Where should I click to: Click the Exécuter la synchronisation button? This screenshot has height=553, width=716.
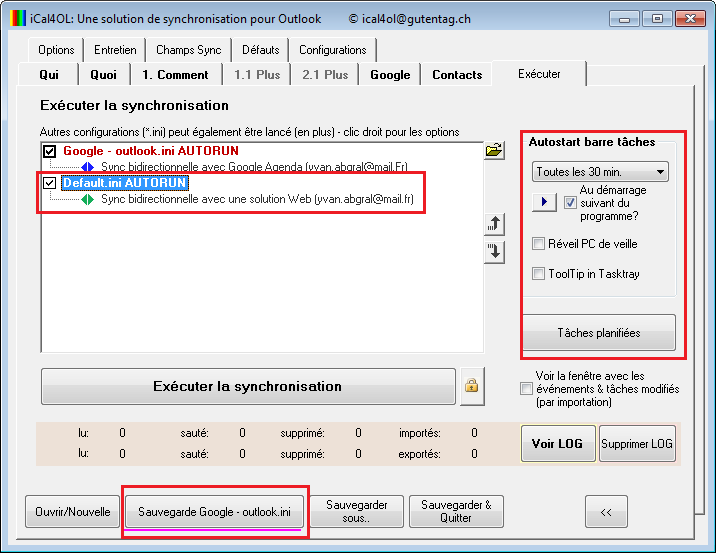pyautogui.click(x=247, y=386)
